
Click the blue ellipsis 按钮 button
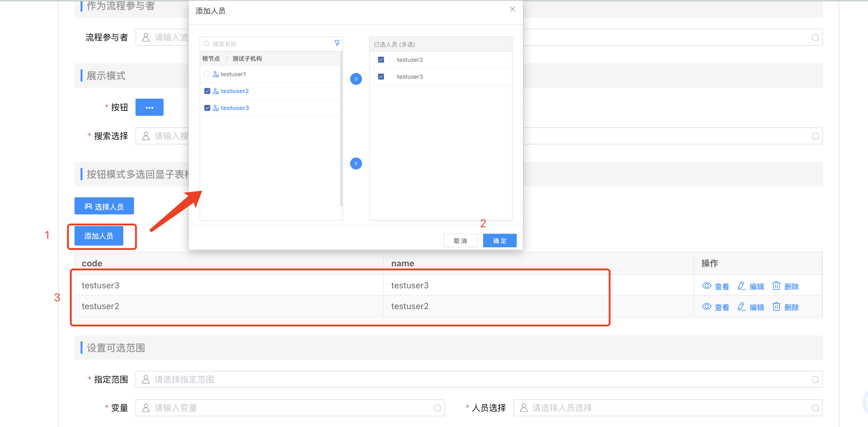pyautogui.click(x=149, y=108)
